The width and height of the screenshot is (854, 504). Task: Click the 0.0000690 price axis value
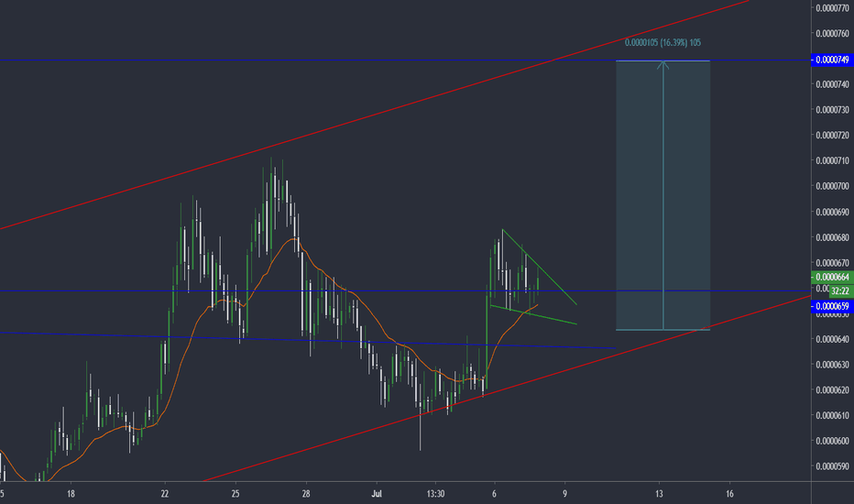coord(832,212)
